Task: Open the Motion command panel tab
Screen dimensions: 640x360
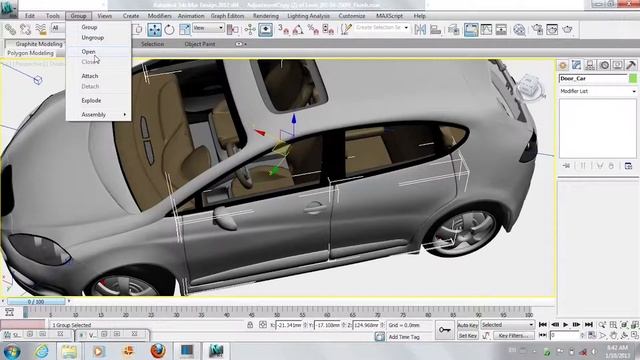Action: pyautogui.click(x=604, y=65)
